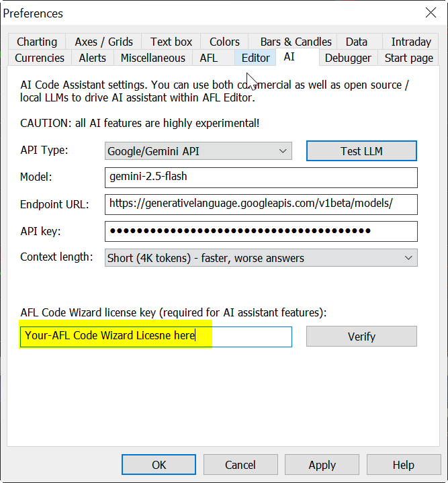Select the Text box tab
Viewport: 448px width, 483px height.
pos(171,42)
